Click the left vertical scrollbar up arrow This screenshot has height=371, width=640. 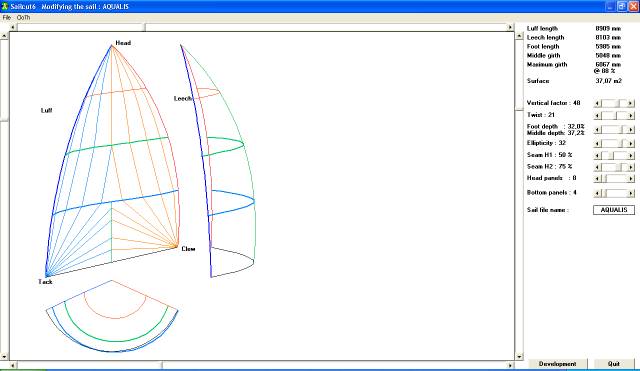tap(4, 36)
